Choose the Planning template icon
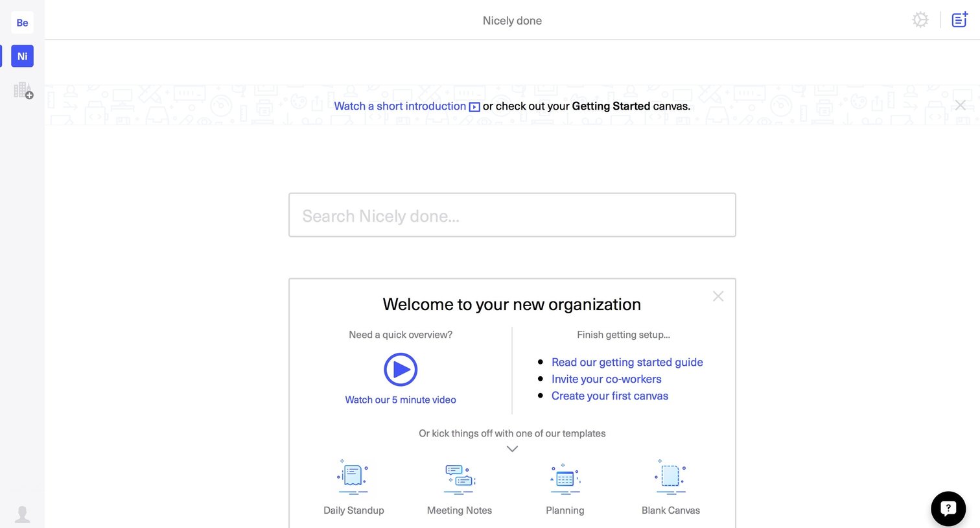Image resolution: width=980 pixels, height=528 pixels. click(565, 479)
